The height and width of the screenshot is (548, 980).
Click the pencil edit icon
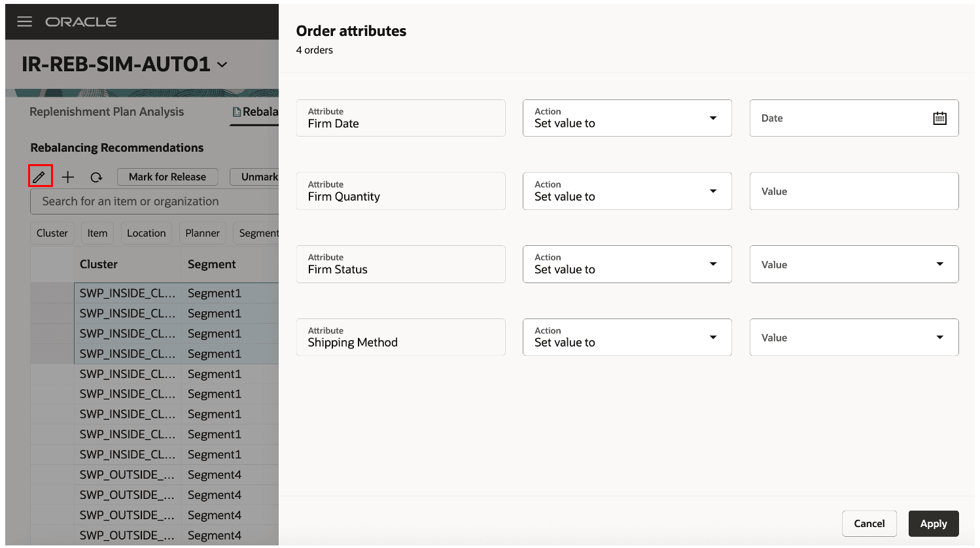click(40, 177)
